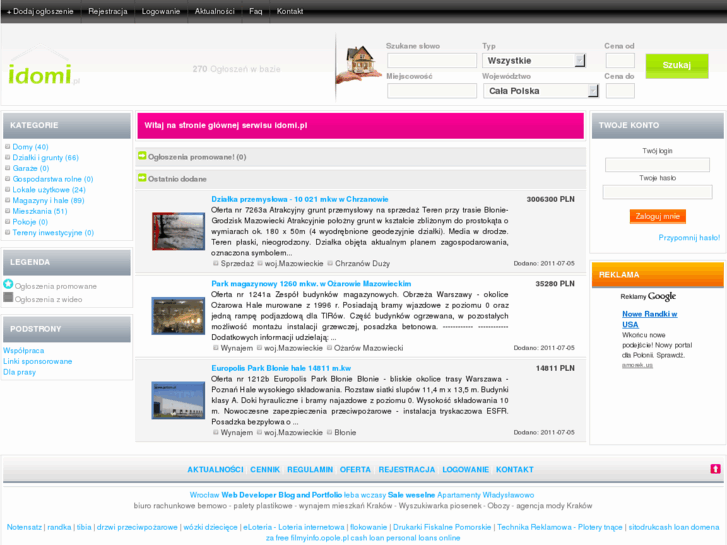Click the idomi.pl logo
This screenshot has height=545, width=727.
click(x=44, y=65)
